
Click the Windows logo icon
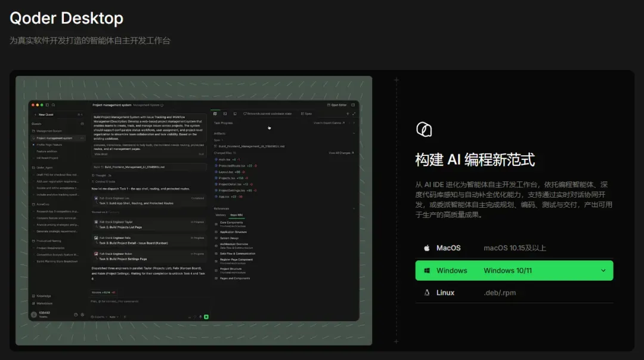pyautogui.click(x=427, y=270)
